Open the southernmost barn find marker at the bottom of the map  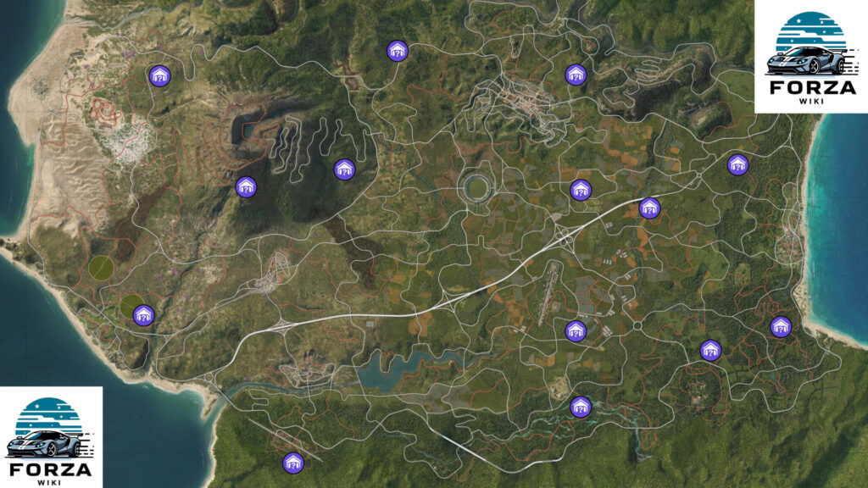click(x=292, y=463)
